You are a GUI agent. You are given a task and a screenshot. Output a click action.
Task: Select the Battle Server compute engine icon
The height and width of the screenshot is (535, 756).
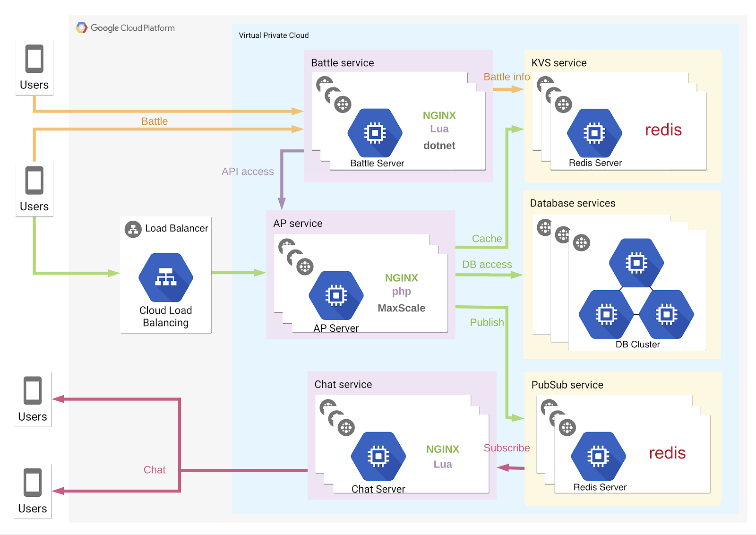pos(375,133)
